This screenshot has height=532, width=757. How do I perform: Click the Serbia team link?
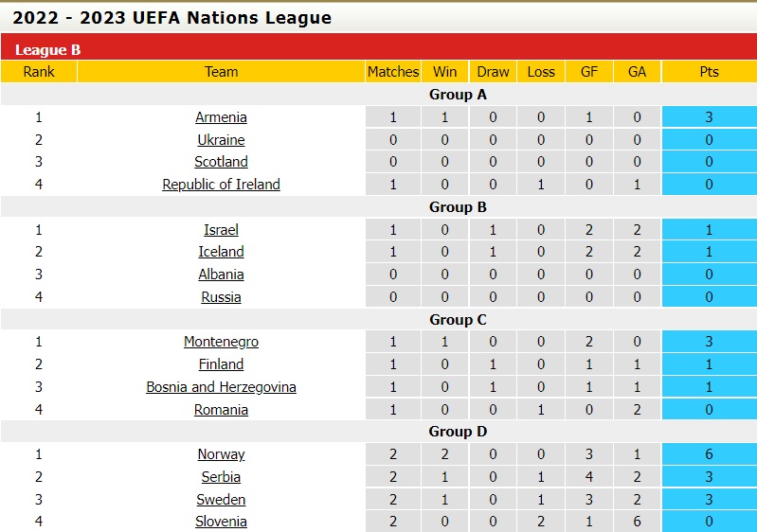click(221, 477)
